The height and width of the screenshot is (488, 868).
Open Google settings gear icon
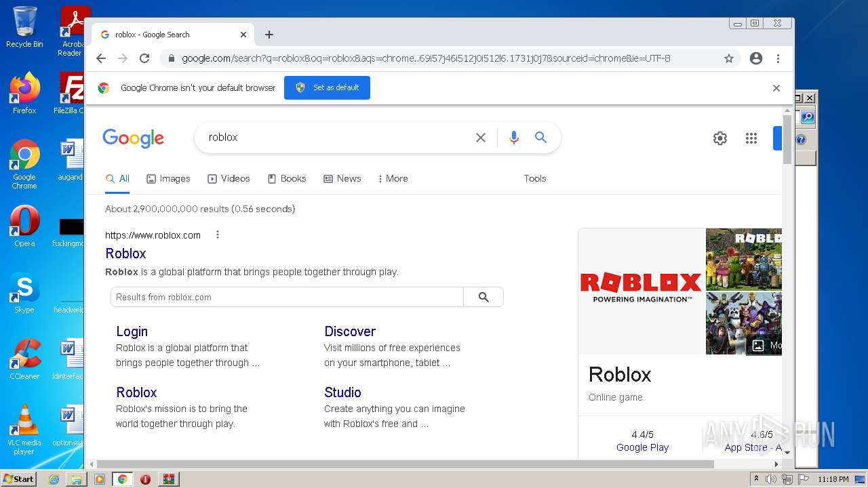coord(720,138)
